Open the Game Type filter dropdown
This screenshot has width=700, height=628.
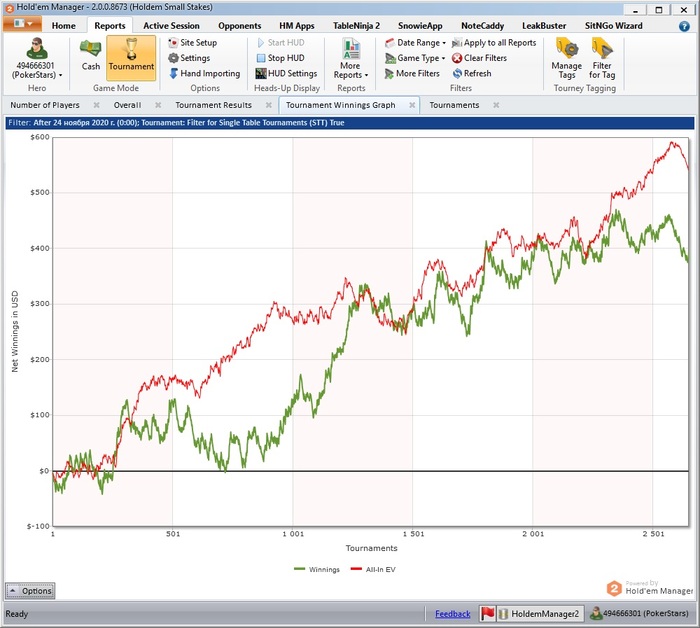pos(415,58)
